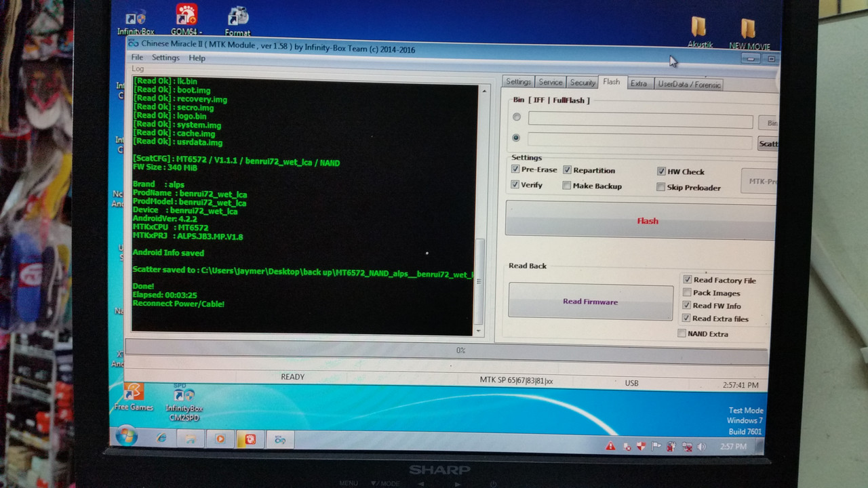Toggle the Pre-Erase checkbox
This screenshot has width=868, height=488.
click(x=515, y=169)
